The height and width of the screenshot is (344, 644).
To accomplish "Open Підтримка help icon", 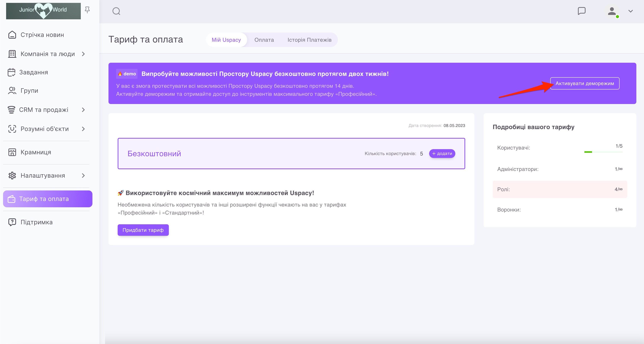I will pyautogui.click(x=12, y=222).
